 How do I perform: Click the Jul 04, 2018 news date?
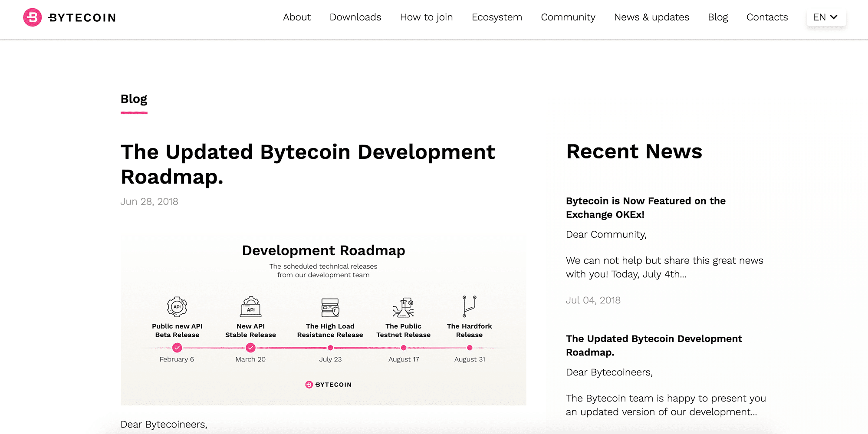(x=593, y=300)
